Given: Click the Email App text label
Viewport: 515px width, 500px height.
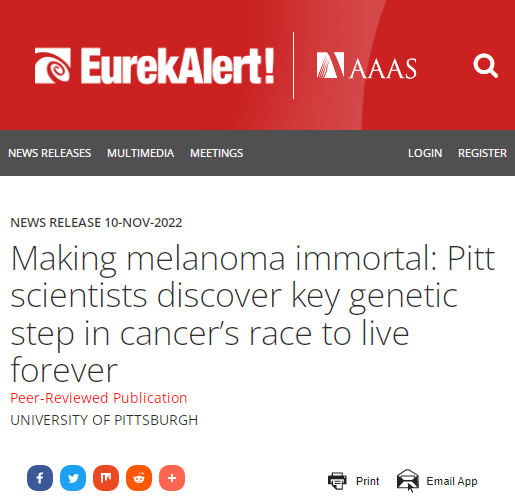Looking at the screenshot, I should point(452,481).
